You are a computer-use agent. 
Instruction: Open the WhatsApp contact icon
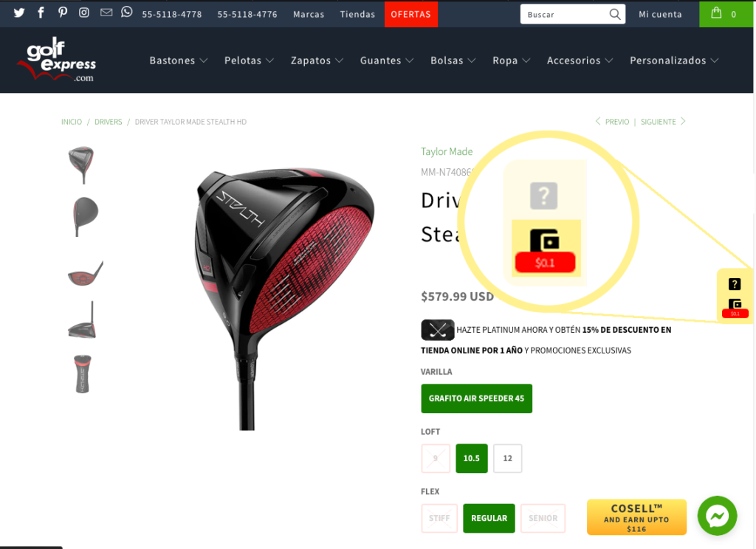pos(126,12)
